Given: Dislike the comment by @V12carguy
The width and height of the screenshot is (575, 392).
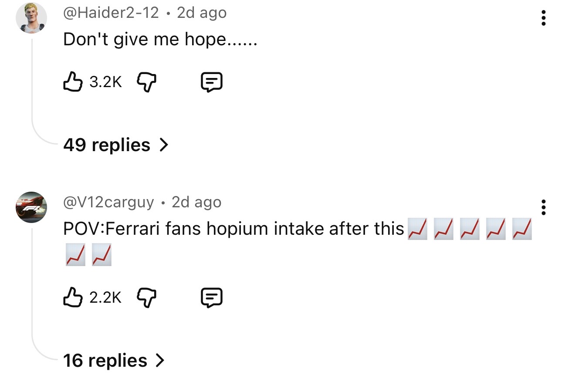Looking at the screenshot, I should point(147,297).
